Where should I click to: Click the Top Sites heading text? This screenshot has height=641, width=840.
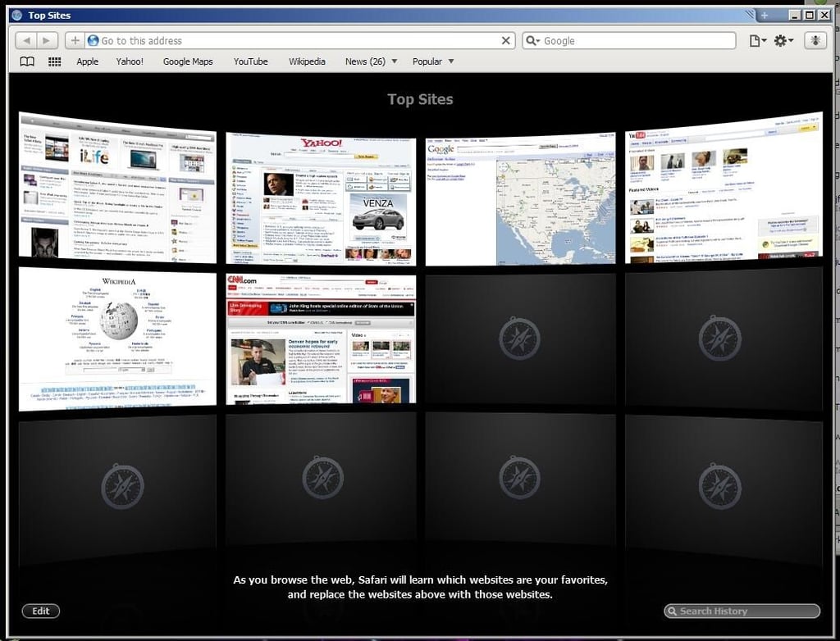pos(420,99)
